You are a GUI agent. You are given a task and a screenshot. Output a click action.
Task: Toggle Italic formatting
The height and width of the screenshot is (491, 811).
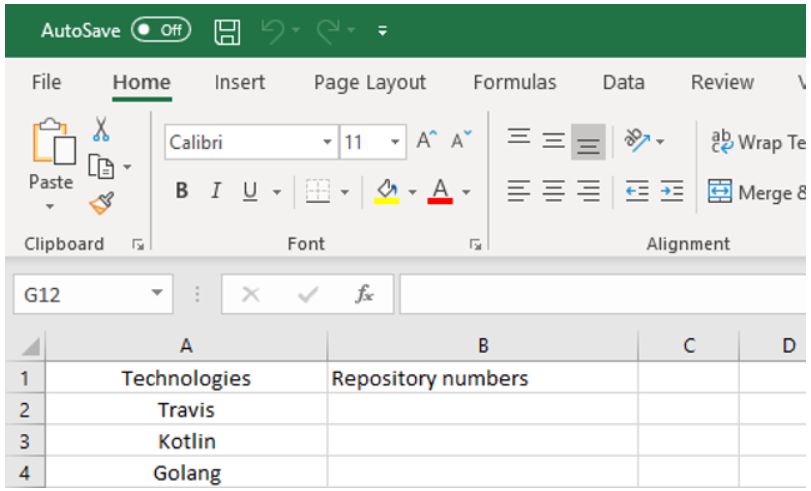(x=216, y=191)
